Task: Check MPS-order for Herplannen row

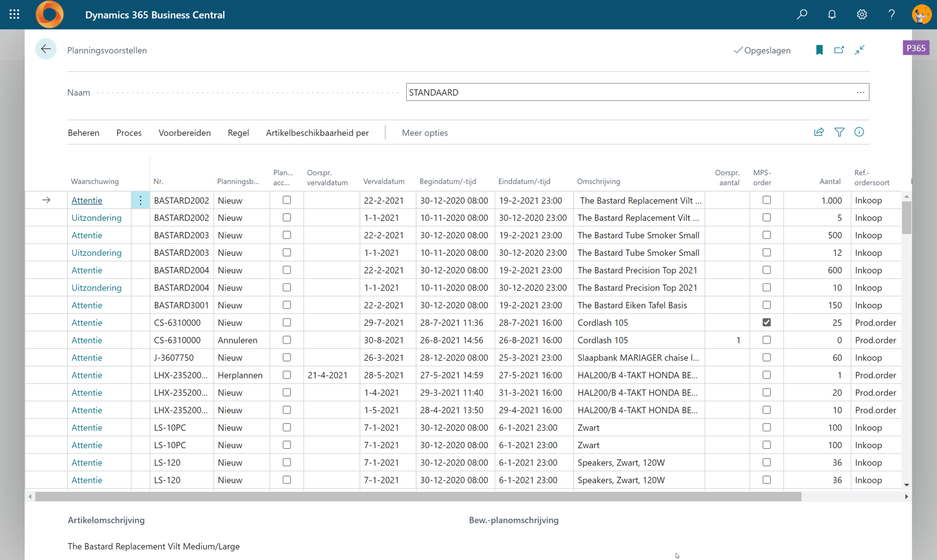Action: (x=766, y=375)
